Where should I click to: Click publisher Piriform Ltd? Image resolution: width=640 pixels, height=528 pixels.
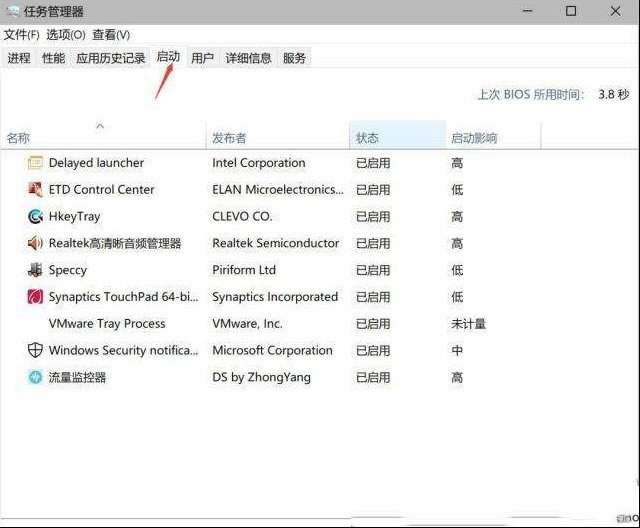pyautogui.click(x=244, y=270)
